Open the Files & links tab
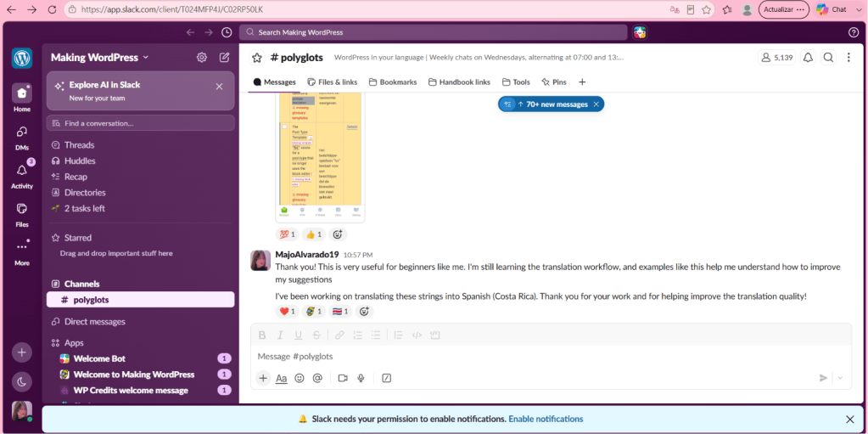This screenshot has height=434, width=868. (332, 82)
